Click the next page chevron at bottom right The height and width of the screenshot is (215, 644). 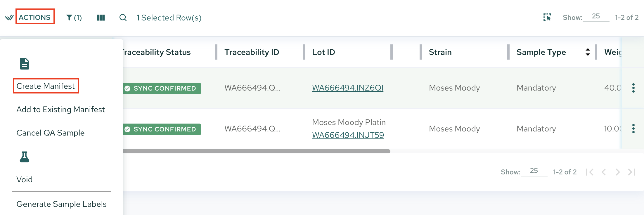click(617, 172)
